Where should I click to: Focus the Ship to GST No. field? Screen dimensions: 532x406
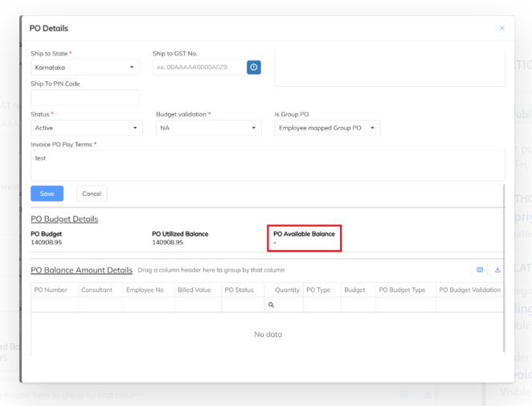[x=200, y=68]
